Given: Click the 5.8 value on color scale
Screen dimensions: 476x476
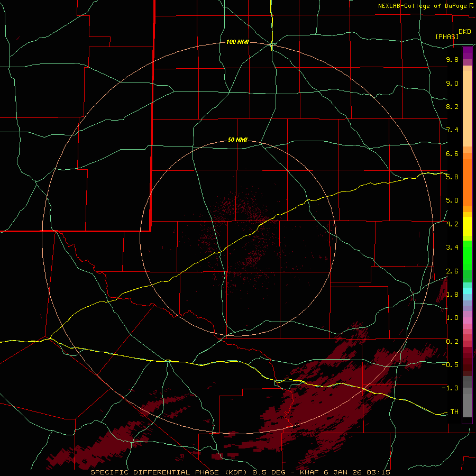Looking at the screenshot, I should (x=452, y=177).
